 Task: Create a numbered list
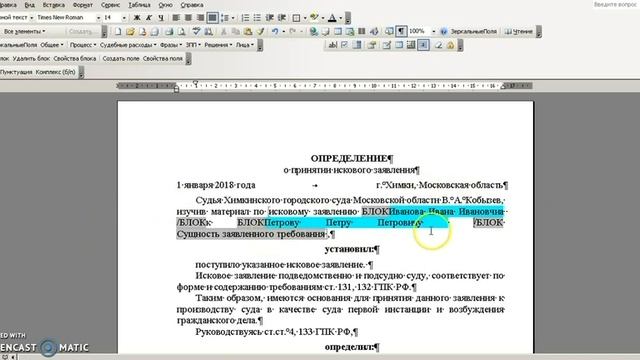pos(245,18)
